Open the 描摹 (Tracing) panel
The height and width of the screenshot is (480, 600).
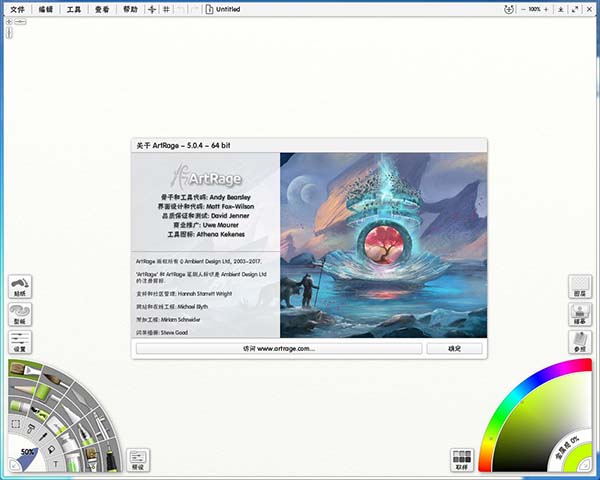coord(579,315)
